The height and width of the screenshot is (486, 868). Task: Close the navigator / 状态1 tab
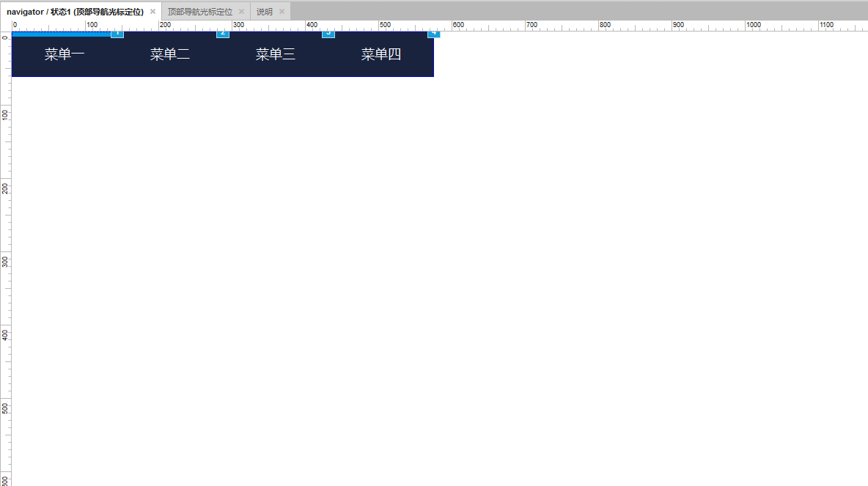[152, 12]
